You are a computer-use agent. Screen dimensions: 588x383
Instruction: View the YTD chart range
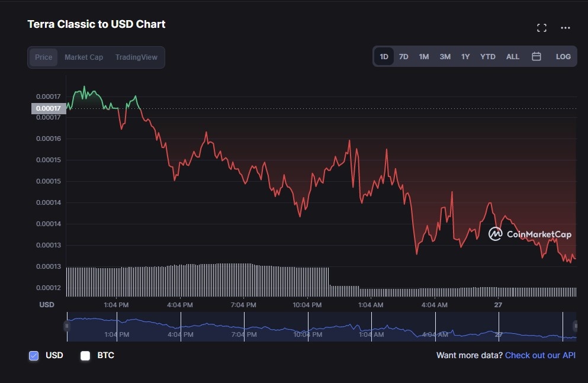(487, 56)
